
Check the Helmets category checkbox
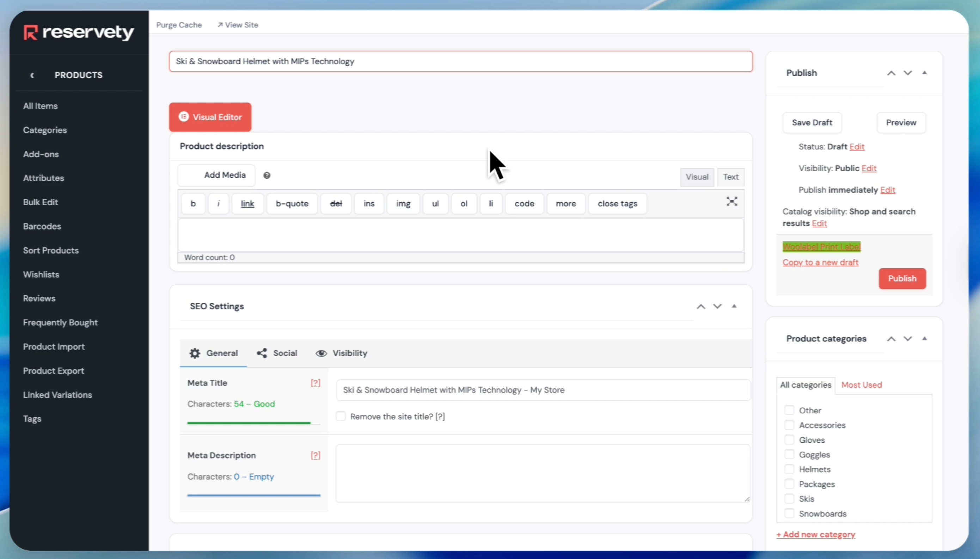click(x=789, y=469)
